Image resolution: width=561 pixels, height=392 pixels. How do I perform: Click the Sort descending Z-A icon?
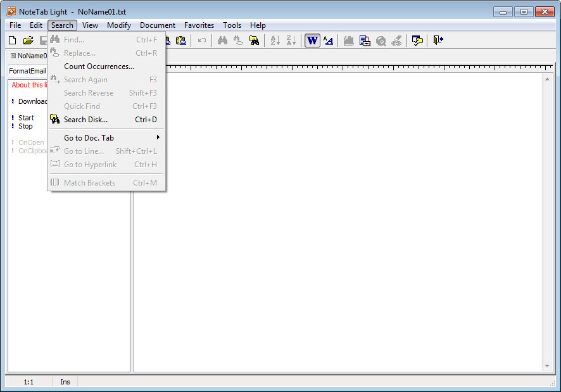coord(291,40)
